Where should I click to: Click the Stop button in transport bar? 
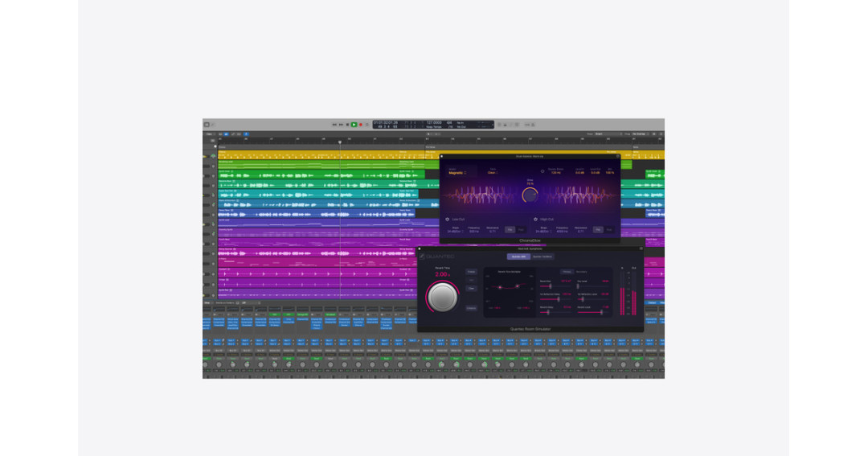coord(348,125)
